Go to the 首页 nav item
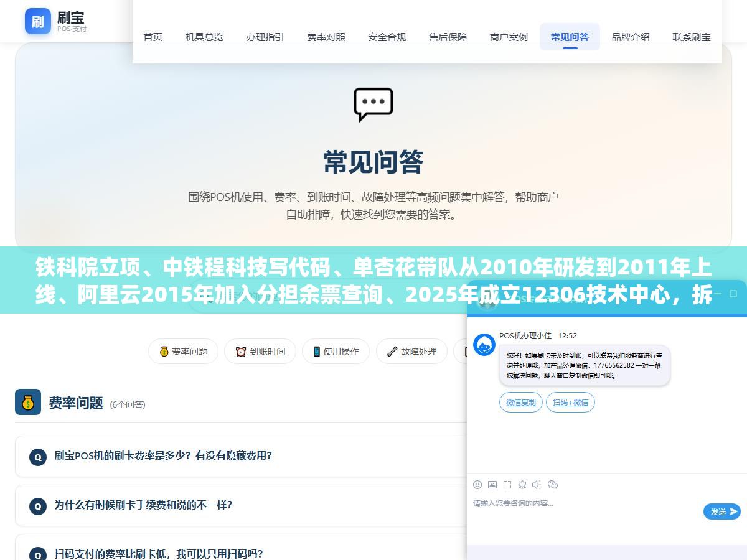 tap(153, 37)
